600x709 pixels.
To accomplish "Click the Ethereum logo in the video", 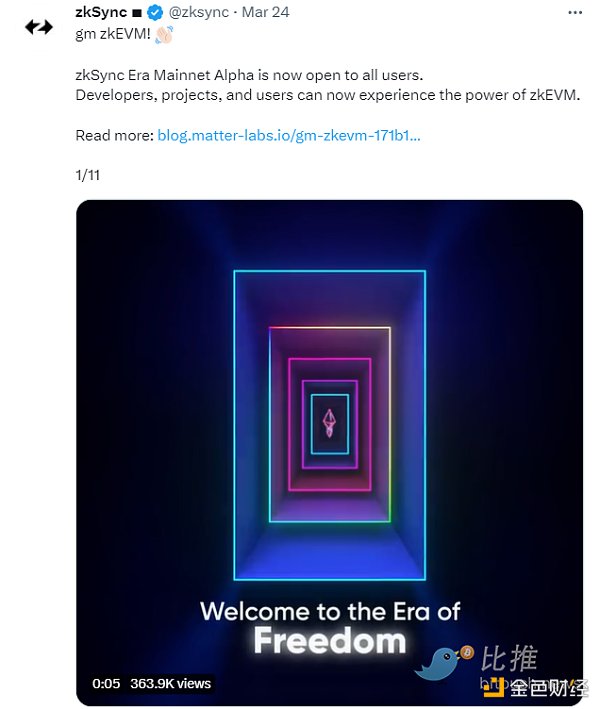I will 329,424.
